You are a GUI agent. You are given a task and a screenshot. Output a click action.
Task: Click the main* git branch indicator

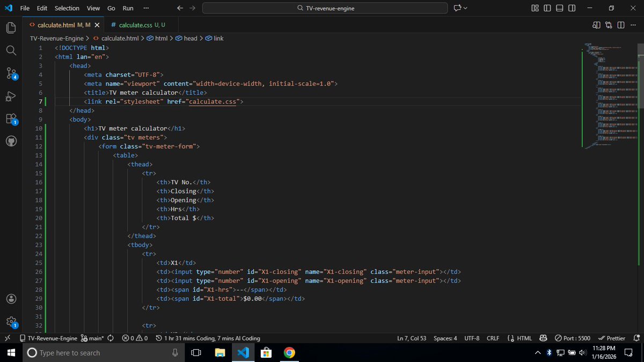(92, 338)
